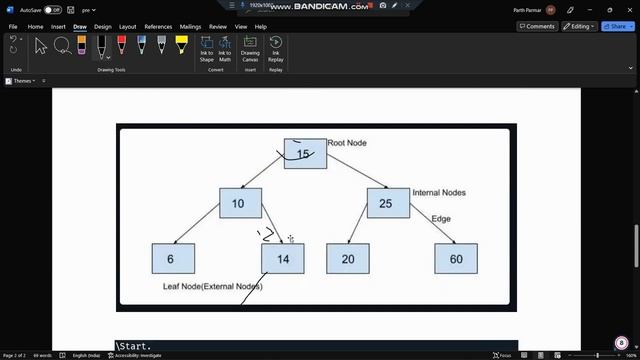Click the 69 words count
640x360 pixels.
click(x=42, y=356)
